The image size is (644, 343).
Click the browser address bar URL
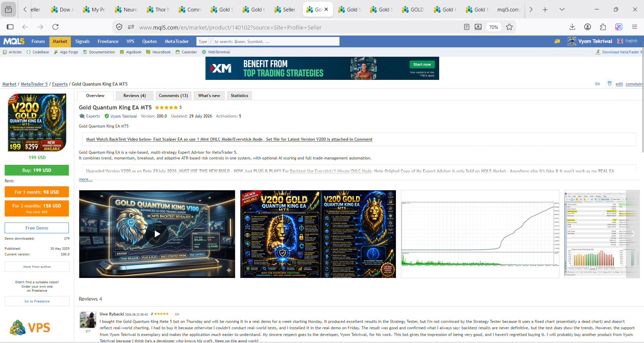[230, 28]
